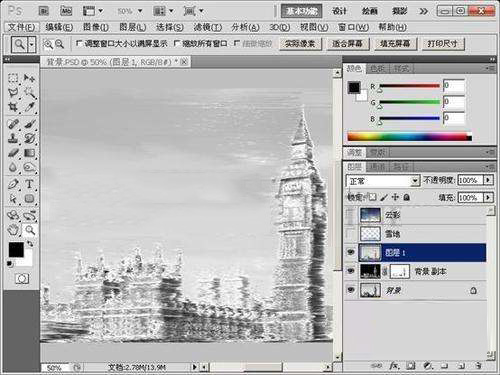Select the 3D Camera Rotate tool
The image size is (500, 375).
[x=29, y=215]
